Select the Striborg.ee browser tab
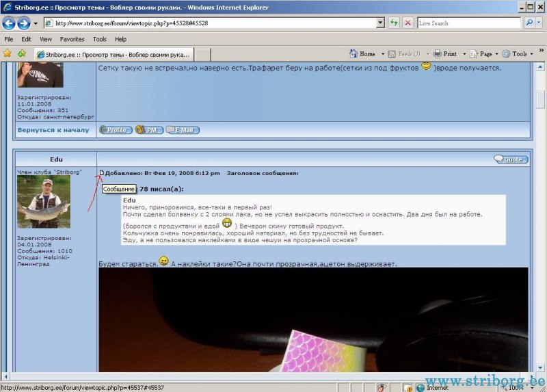The height and width of the screenshot is (392, 547). (114, 54)
